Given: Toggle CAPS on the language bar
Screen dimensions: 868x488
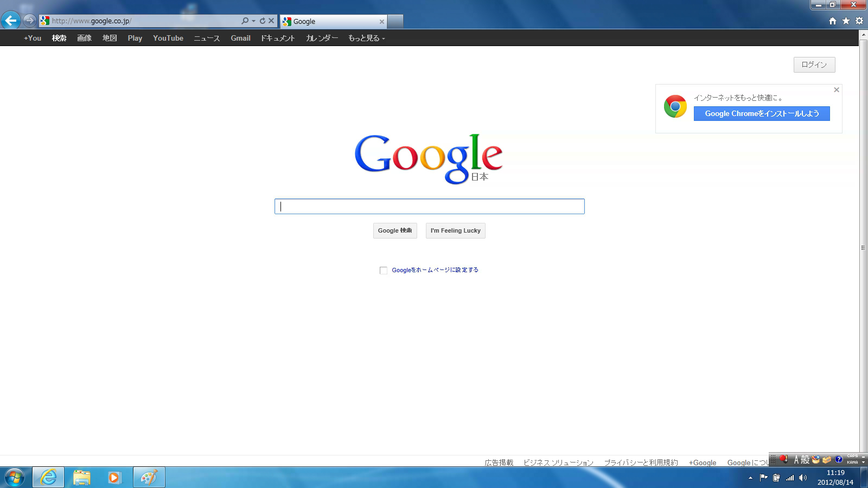Looking at the screenshot, I should click(853, 456).
